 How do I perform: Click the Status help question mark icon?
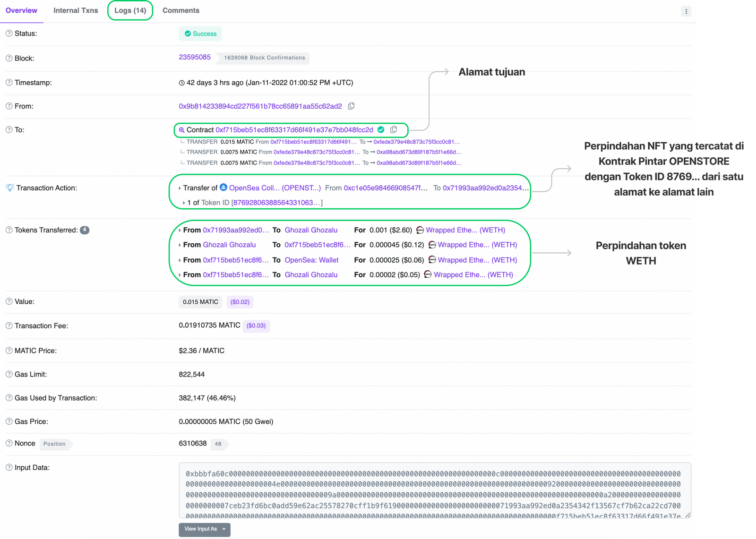pyautogui.click(x=9, y=34)
